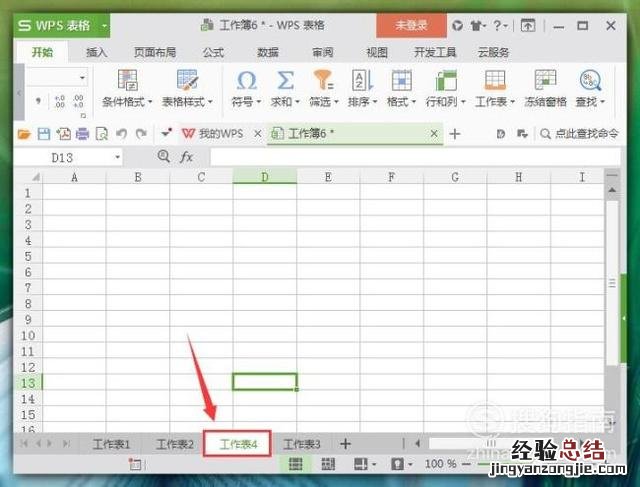
Task: Expand 表格样式 dropdown arrow
Action: 210,102
